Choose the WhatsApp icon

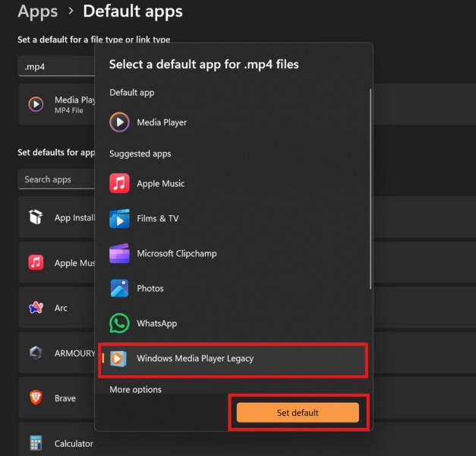point(119,324)
